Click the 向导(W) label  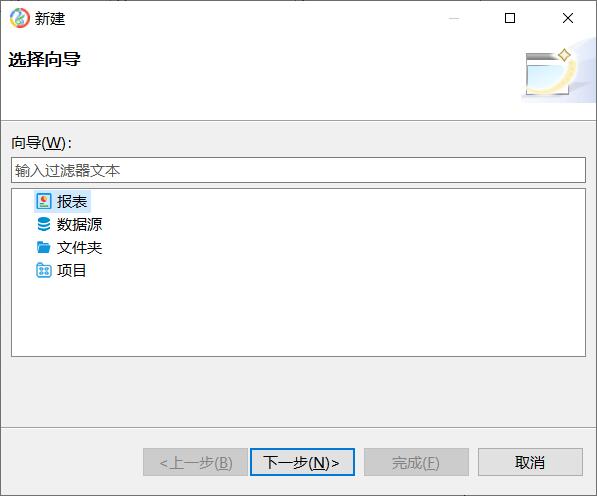42,143
